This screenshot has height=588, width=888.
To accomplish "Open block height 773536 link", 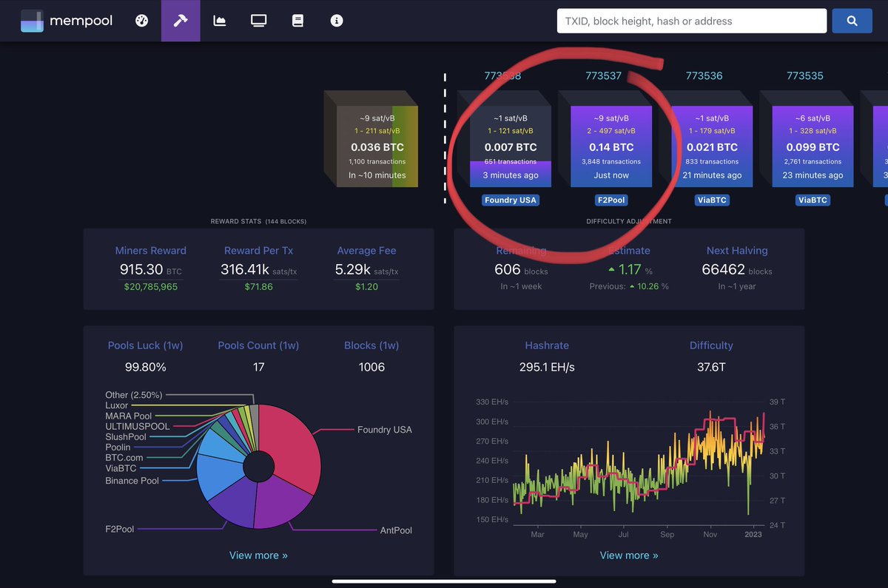I will coord(704,75).
